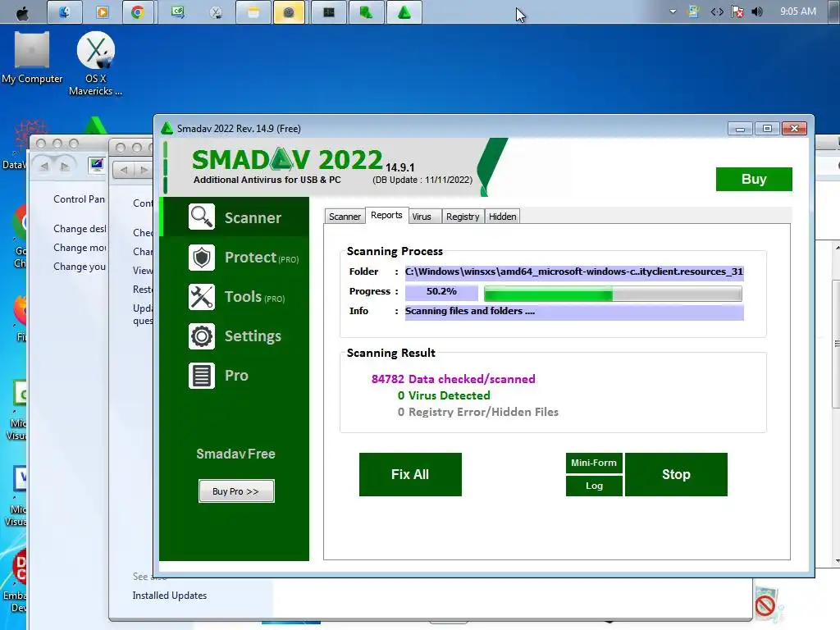840x630 pixels.
Task: Click the DB Update 11/11/2022 text
Action: coord(422,180)
